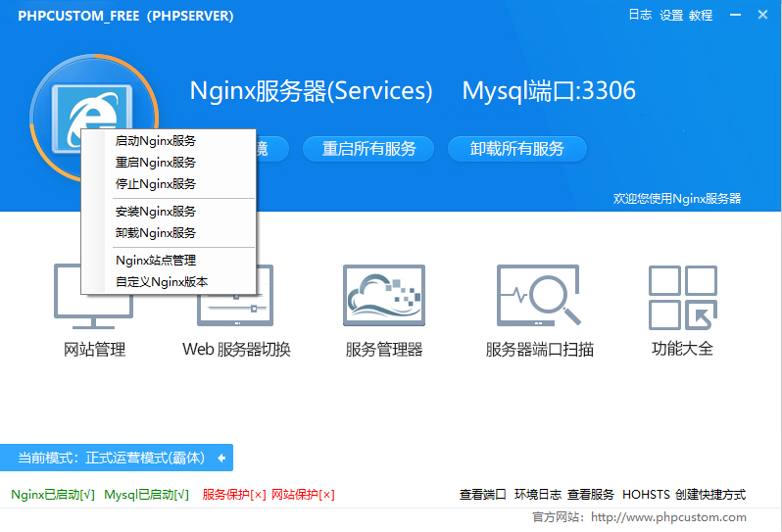The width and height of the screenshot is (782, 532).
Task: Click the 查看端口 link
Action: [x=483, y=495]
